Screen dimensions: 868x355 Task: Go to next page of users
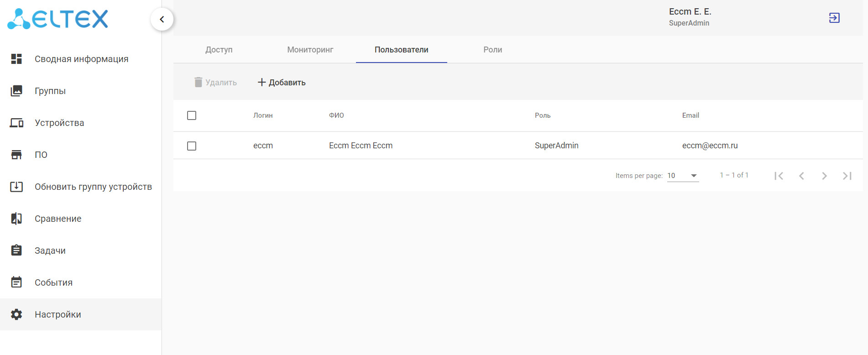[824, 176]
